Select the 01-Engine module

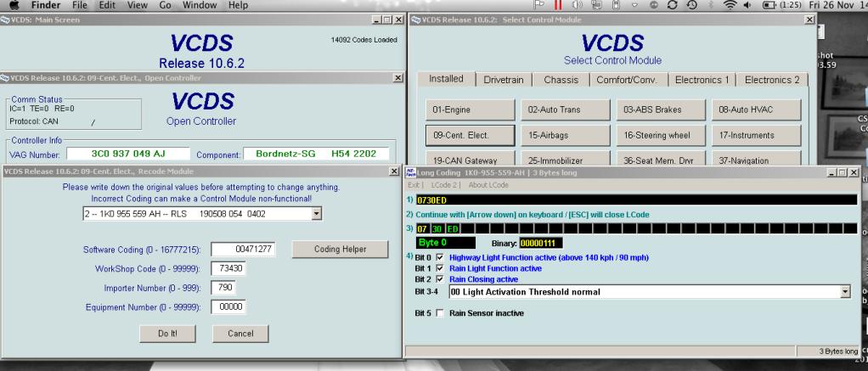click(x=470, y=110)
